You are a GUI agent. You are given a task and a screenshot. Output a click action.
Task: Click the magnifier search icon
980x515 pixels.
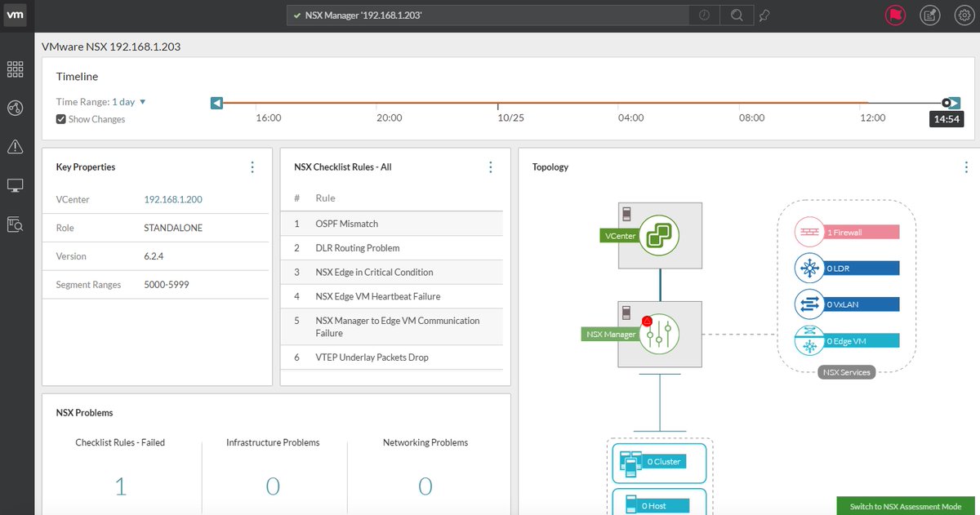[x=737, y=16]
